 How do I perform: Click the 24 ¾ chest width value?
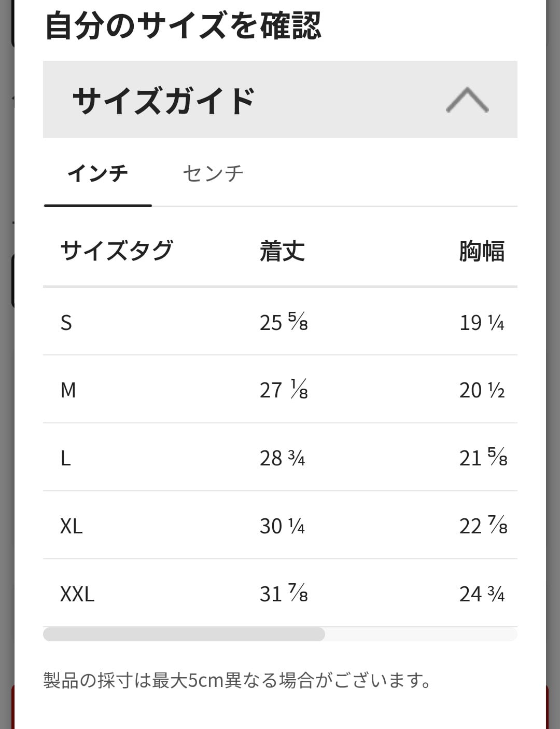click(x=482, y=594)
